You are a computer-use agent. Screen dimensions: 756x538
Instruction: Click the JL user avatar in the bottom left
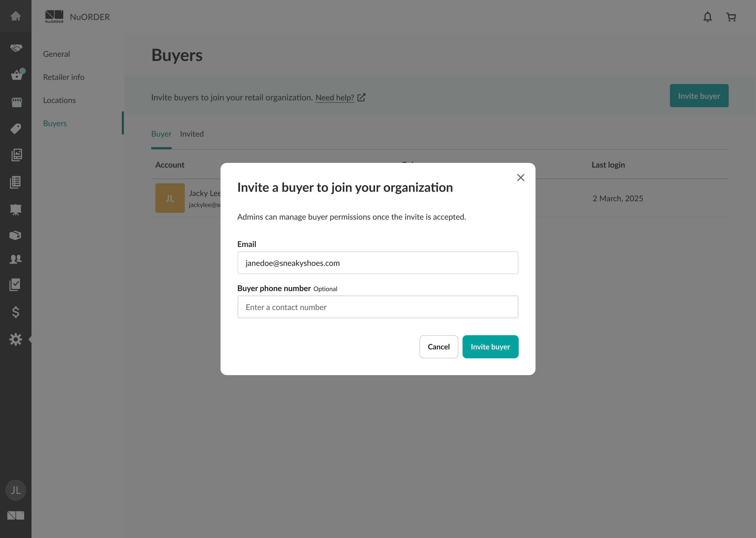(x=15, y=490)
